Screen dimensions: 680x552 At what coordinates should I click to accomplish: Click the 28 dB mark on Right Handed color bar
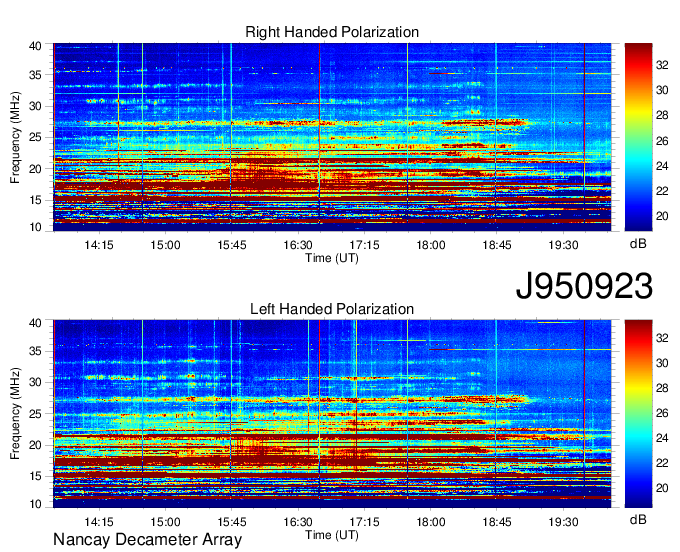click(x=662, y=115)
